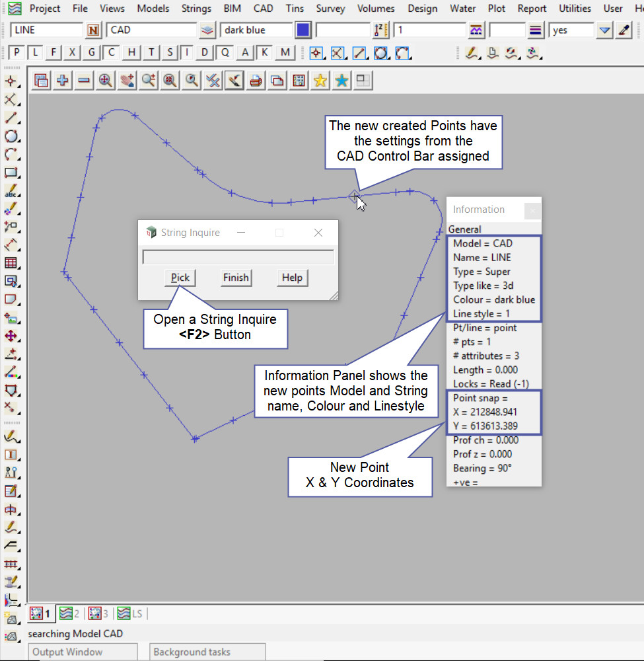Click the Pick button in String Inquire

(x=180, y=278)
